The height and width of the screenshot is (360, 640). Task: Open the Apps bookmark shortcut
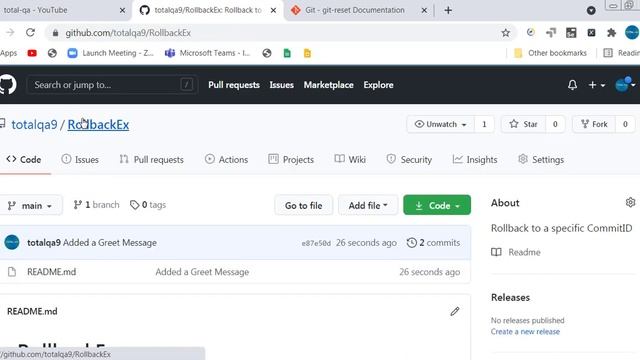[x=9, y=53]
